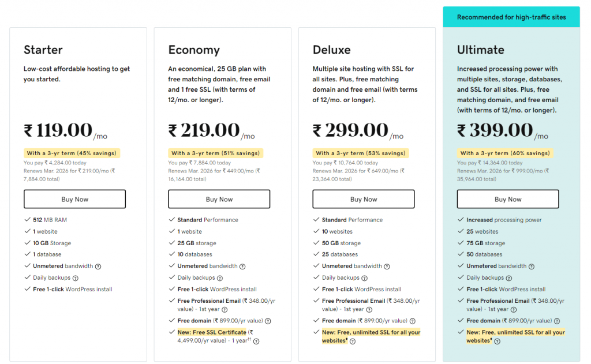Open unlimited SSL help icon in Deluxe plan
The width and height of the screenshot is (591, 364).
[x=353, y=342]
